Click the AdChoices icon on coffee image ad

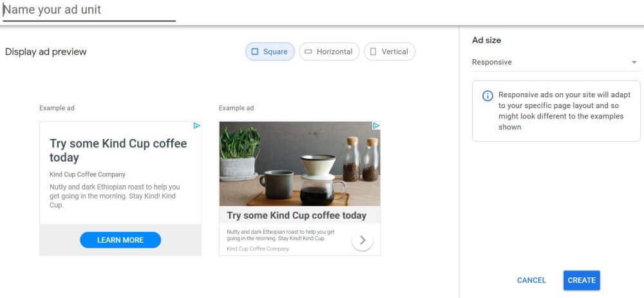click(376, 126)
